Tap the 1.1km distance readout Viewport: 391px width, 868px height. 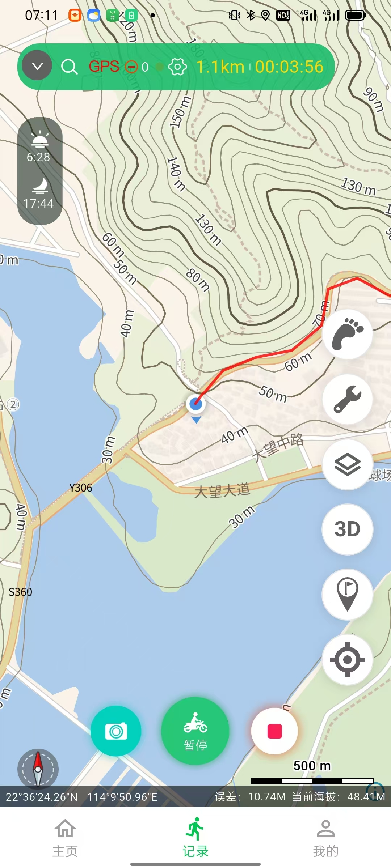220,67
